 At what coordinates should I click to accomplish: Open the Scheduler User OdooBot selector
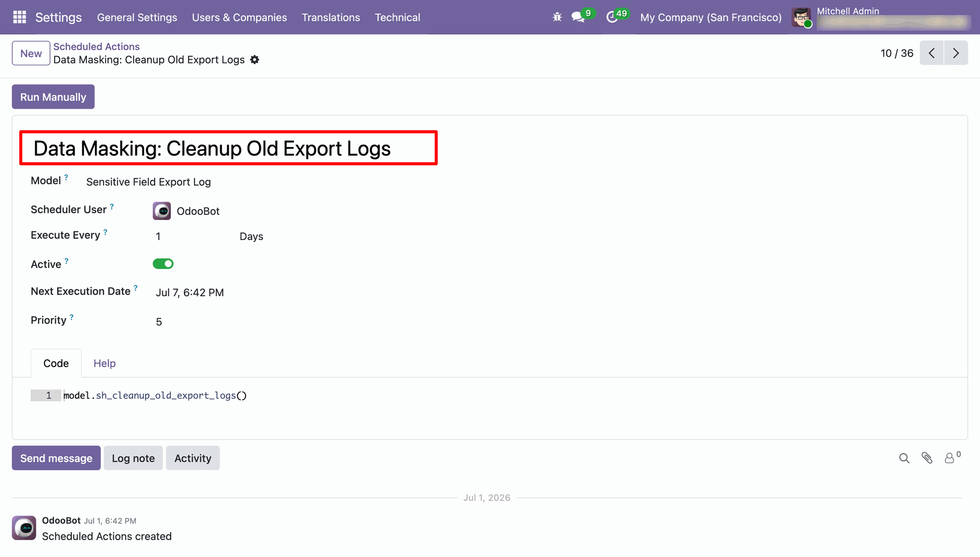point(198,211)
